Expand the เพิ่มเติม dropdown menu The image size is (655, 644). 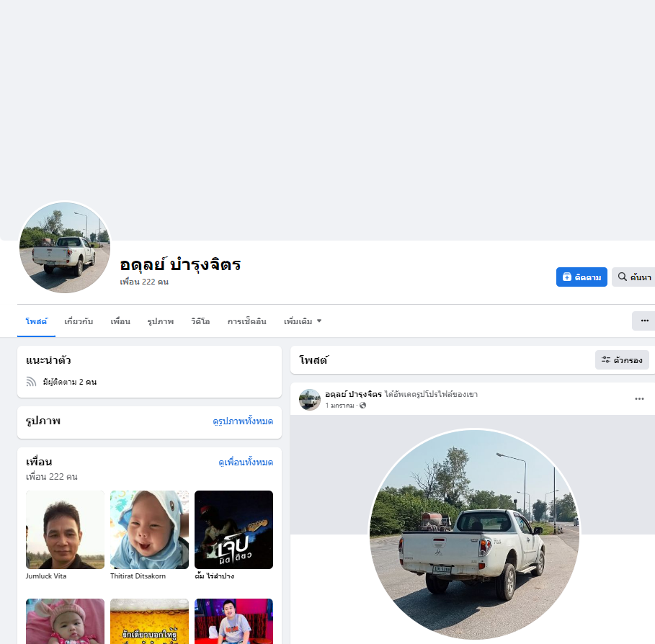[x=303, y=321]
